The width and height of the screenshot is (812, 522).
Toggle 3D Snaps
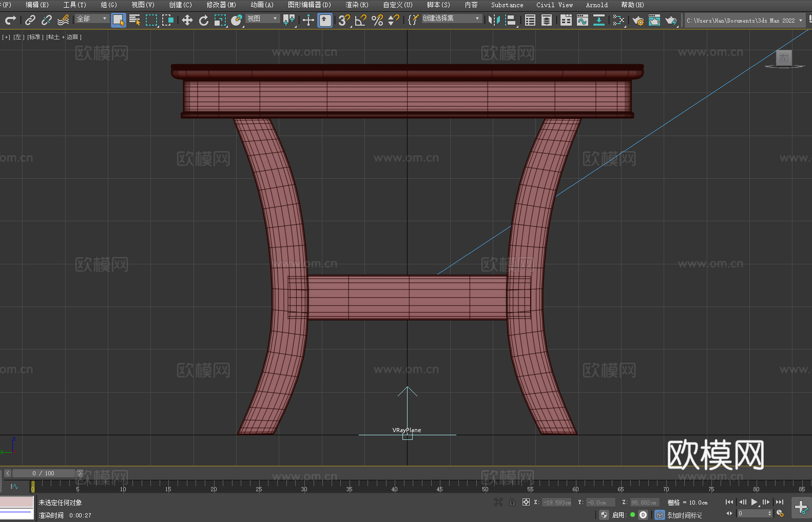344,20
